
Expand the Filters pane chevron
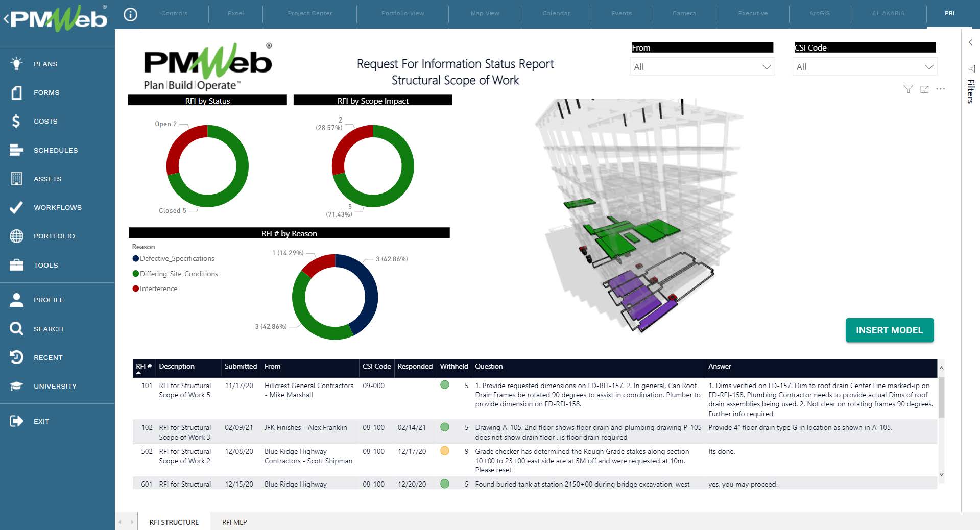[x=971, y=42]
